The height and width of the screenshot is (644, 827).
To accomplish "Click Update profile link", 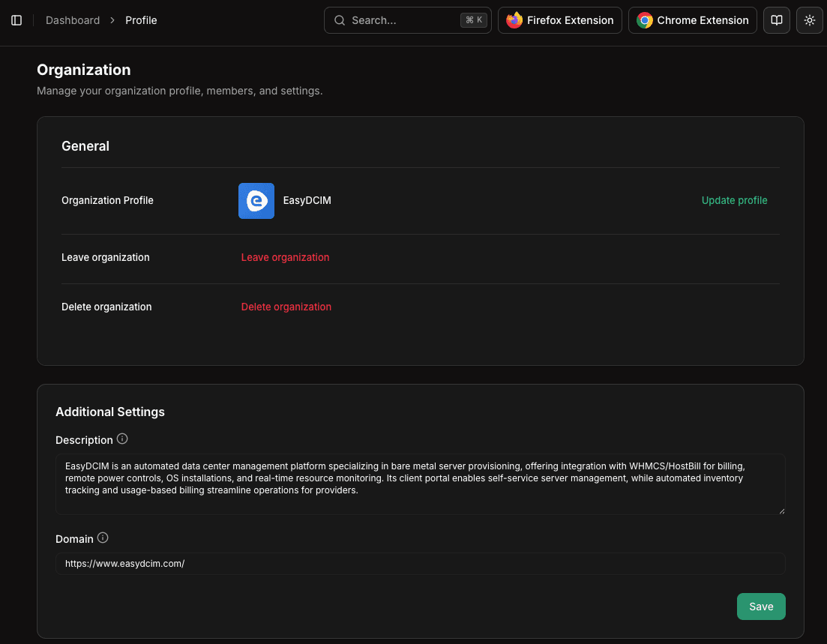I will (x=734, y=200).
